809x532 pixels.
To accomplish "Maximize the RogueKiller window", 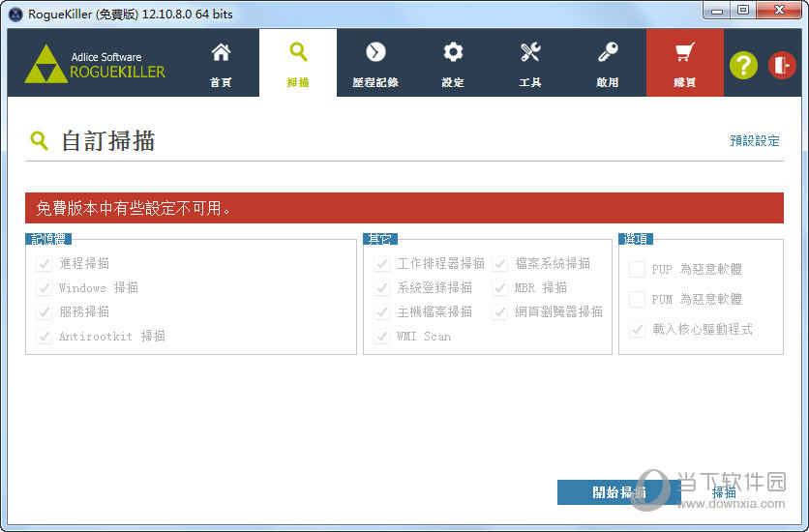I will click(x=743, y=11).
